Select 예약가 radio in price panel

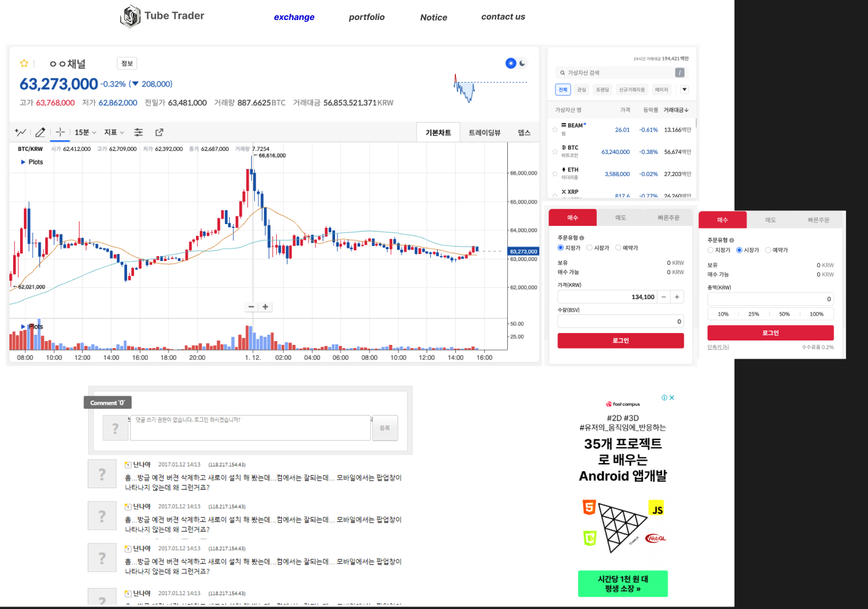point(618,248)
